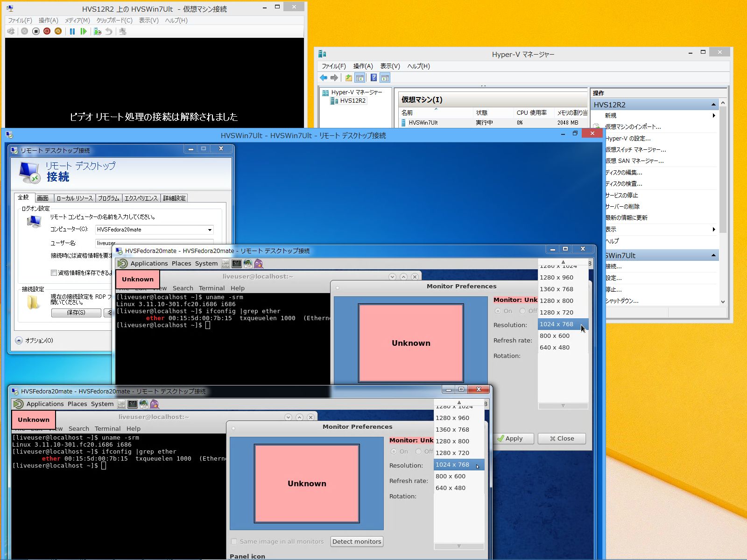
Task: Open メディア(M) menu in VM connection window
Action: (78, 21)
